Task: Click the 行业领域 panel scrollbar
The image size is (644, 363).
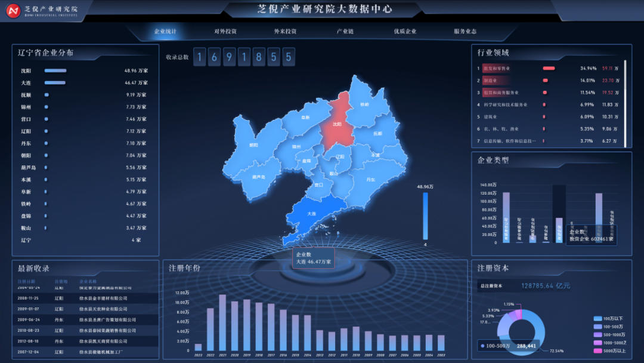Action: coord(625,103)
